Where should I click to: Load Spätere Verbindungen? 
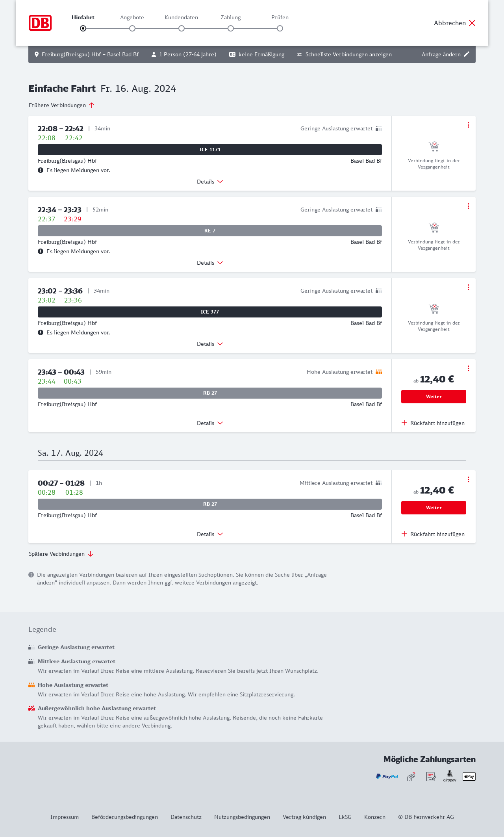[x=61, y=554]
